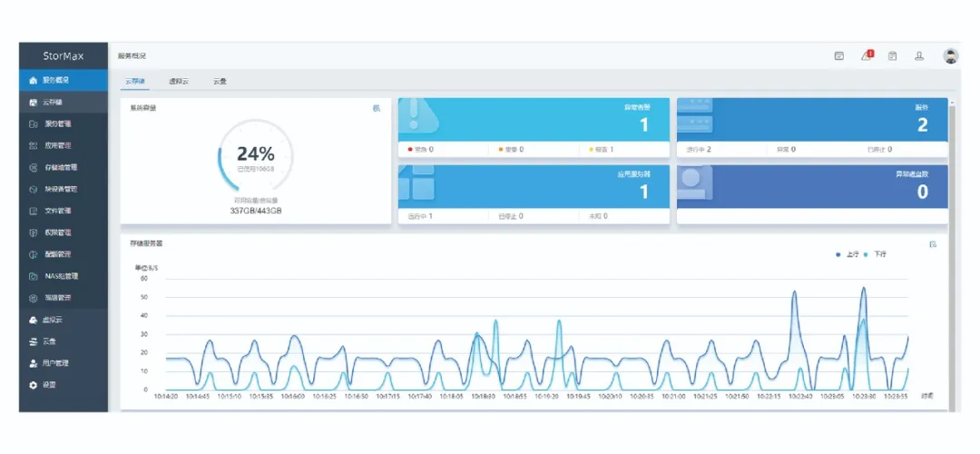
Task: Click the user avatar in top bar
Action: point(950,55)
